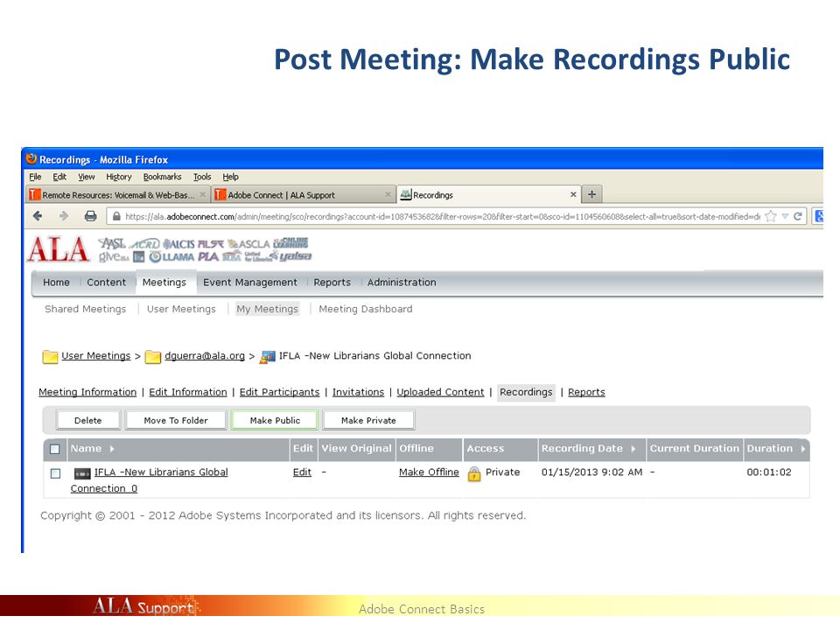Close the Adobe Connect ALA Support tab

[x=388, y=194]
